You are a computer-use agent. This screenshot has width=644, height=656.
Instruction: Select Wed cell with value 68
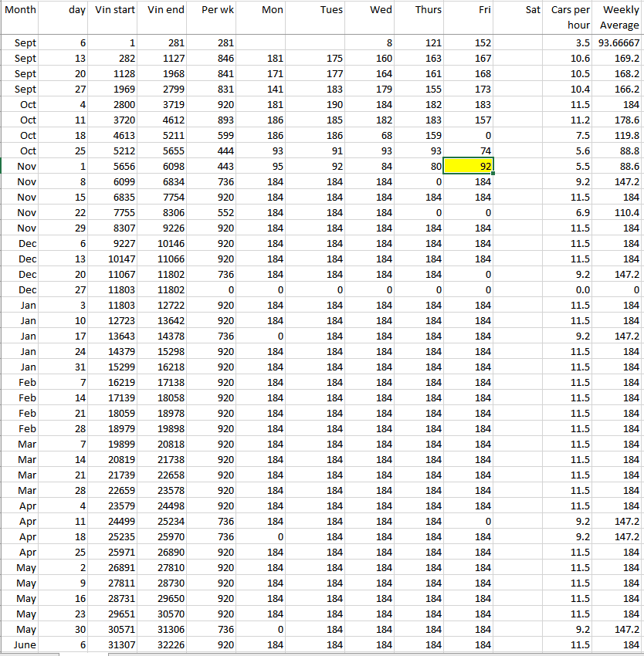pos(371,135)
